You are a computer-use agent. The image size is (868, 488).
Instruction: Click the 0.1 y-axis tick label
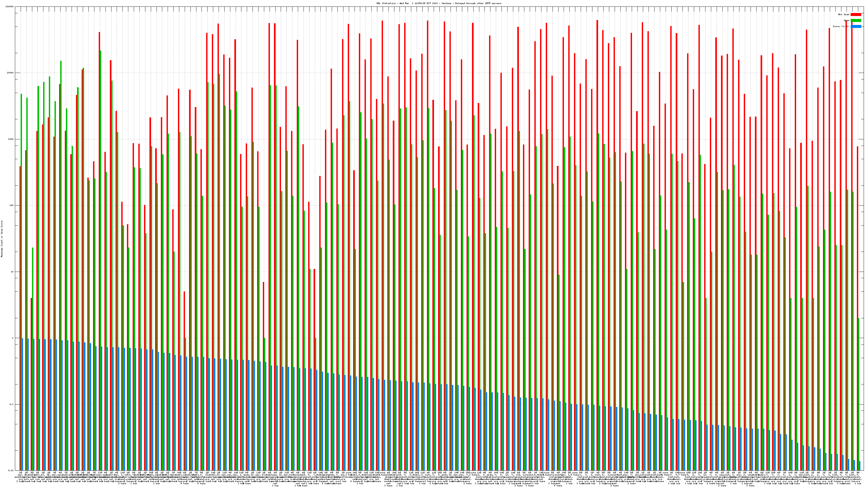[12, 404]
